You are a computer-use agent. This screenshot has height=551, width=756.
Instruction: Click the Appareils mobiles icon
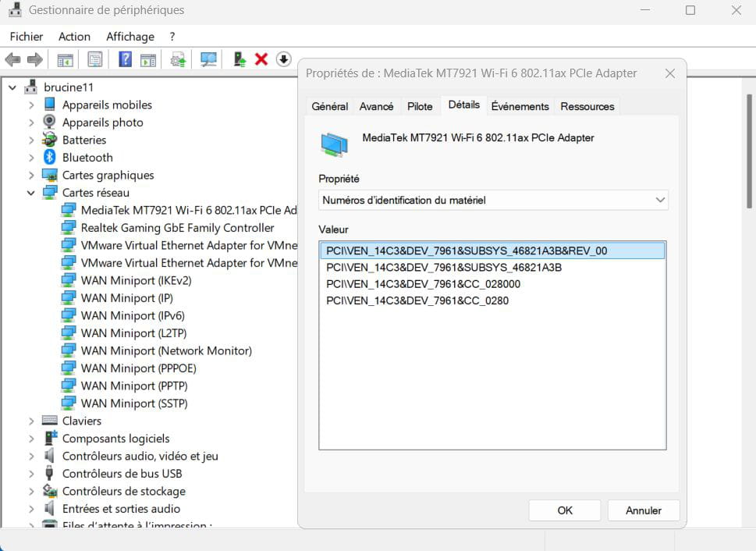[49, 105]
